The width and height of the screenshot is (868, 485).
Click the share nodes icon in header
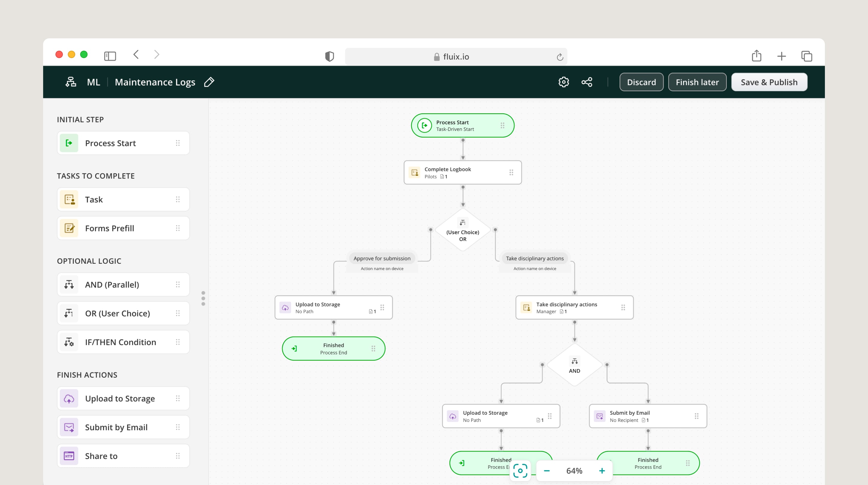point(587,82)
